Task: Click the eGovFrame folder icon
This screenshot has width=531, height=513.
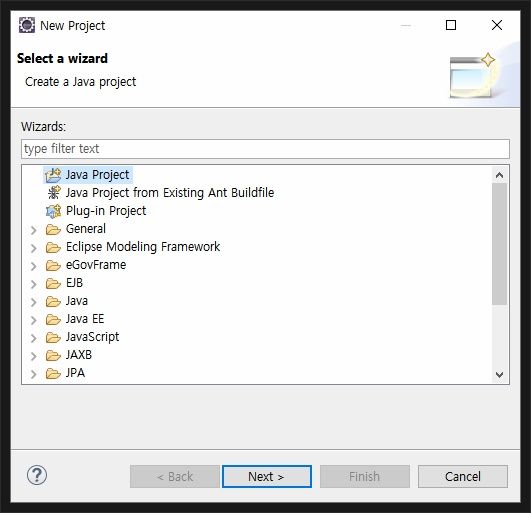Action: click(53, 265)
